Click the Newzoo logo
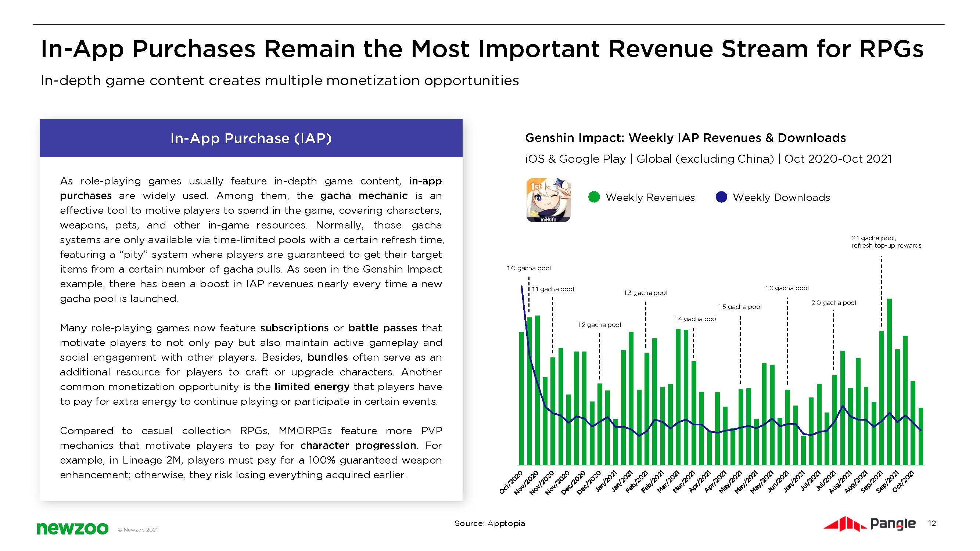 click(x=72, y=528)
